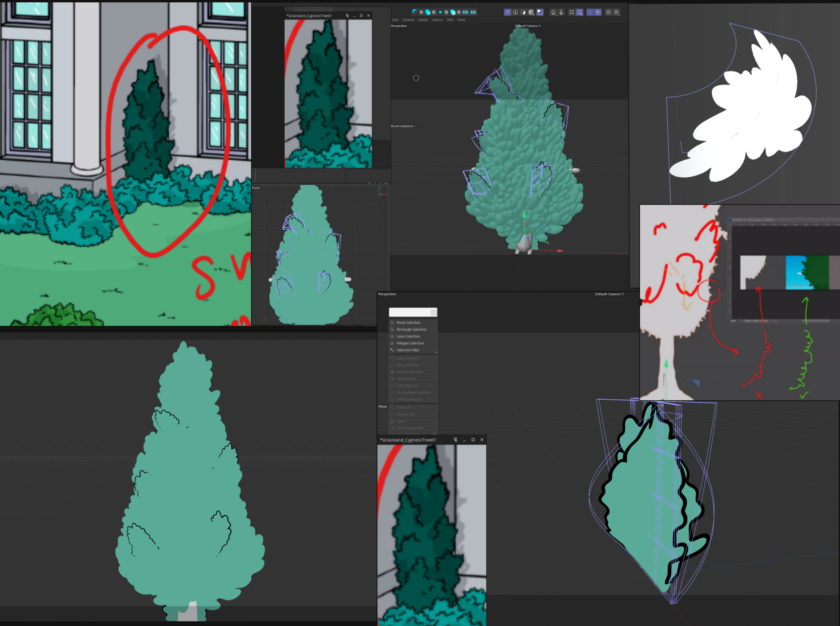Click the magnet Snap icon
Screen dimensions: 840x626
coord(553,12)
